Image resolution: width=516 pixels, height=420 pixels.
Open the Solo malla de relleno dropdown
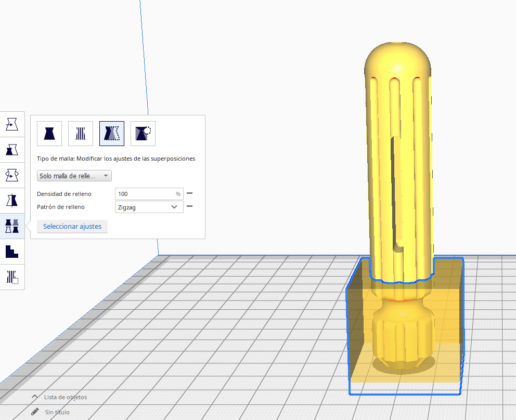point(74,175)
